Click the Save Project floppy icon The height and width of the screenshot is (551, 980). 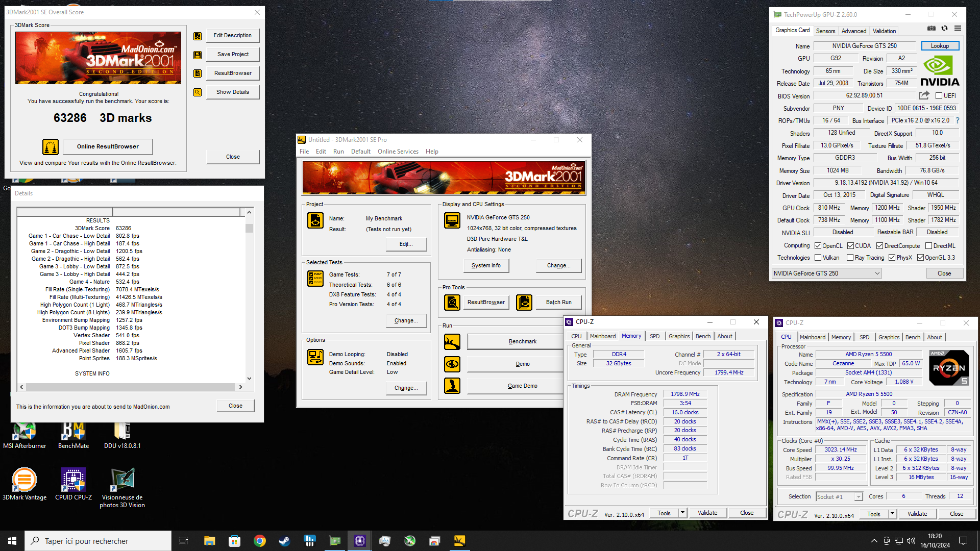(198, 55)
